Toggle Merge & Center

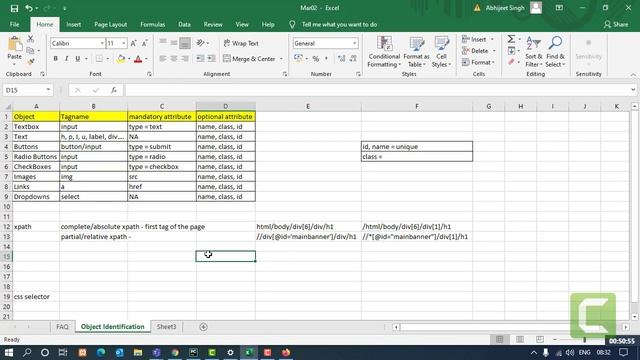[249, 59]
